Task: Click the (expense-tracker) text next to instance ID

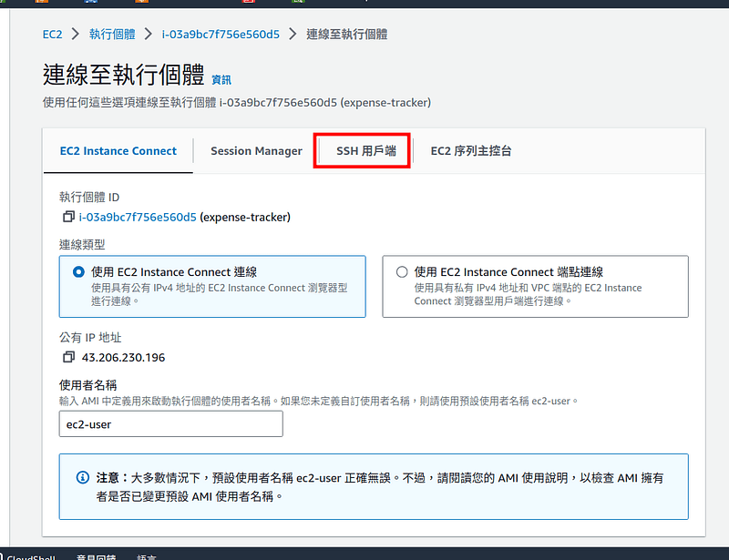Action: [245, 217]
